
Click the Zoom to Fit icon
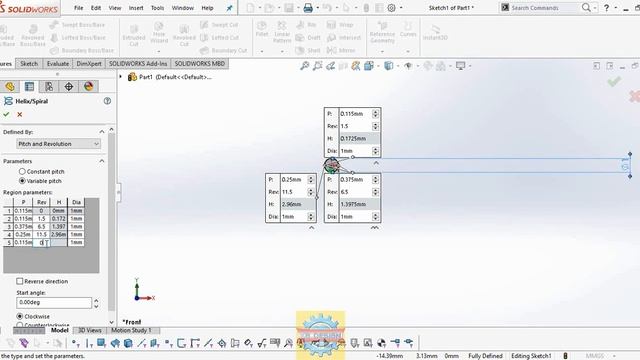click(x=304, y=66)
